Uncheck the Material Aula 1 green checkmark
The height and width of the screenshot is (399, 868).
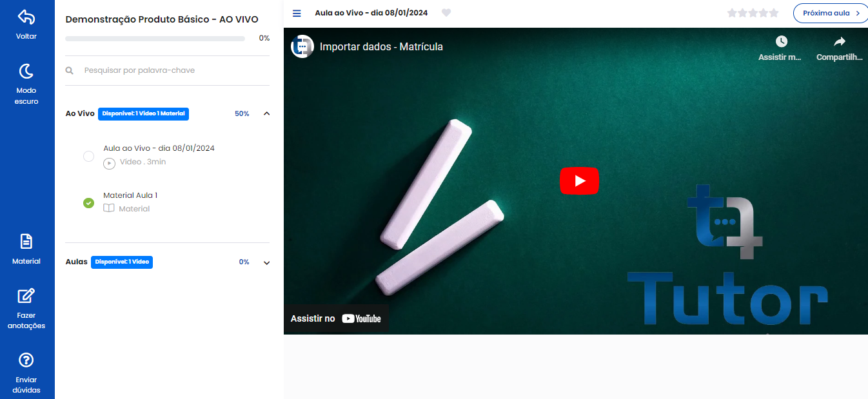(x=89, y=203)
